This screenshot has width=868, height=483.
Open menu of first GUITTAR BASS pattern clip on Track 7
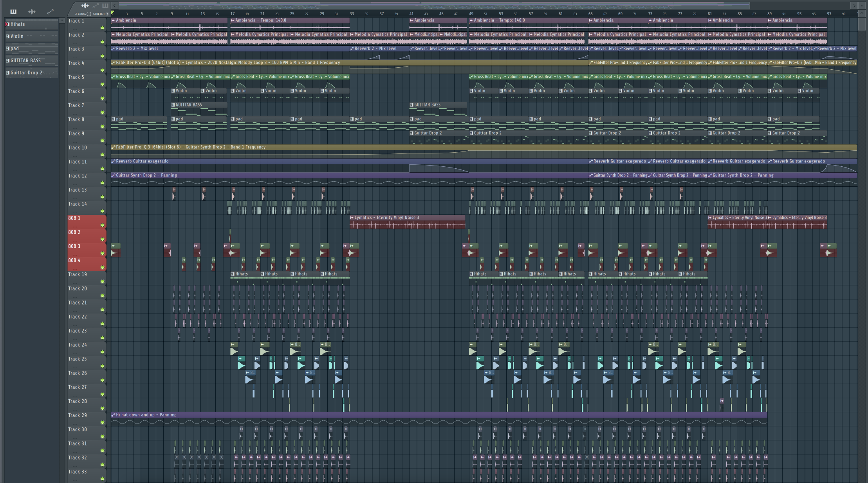tap(173, 105)
